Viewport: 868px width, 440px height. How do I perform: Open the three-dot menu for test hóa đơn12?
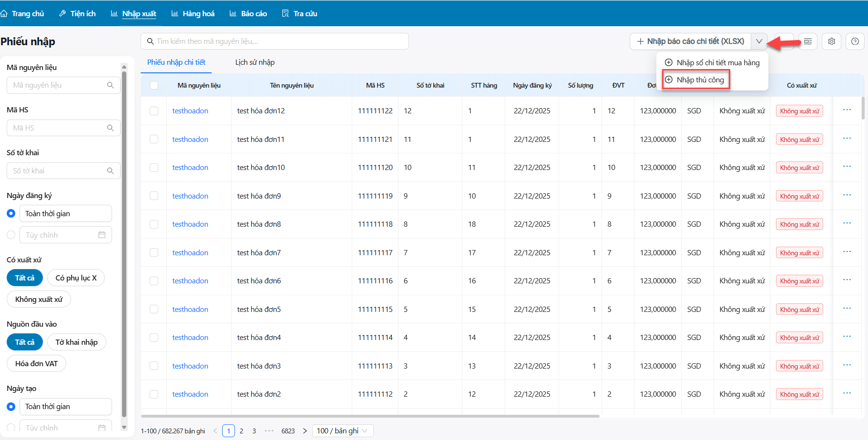point(847,110)
